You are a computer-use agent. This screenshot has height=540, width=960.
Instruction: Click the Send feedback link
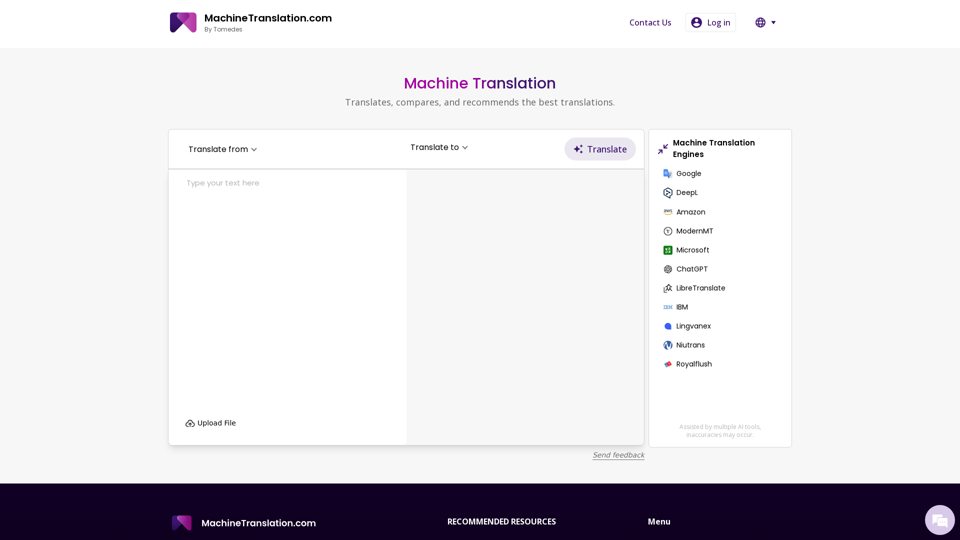click(x=618, y=455)
